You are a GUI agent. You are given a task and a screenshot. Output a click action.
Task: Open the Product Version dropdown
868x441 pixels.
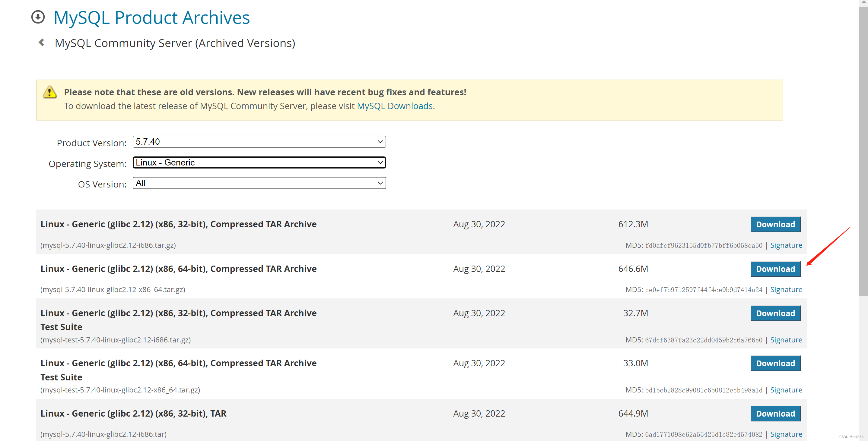point(259,142)
